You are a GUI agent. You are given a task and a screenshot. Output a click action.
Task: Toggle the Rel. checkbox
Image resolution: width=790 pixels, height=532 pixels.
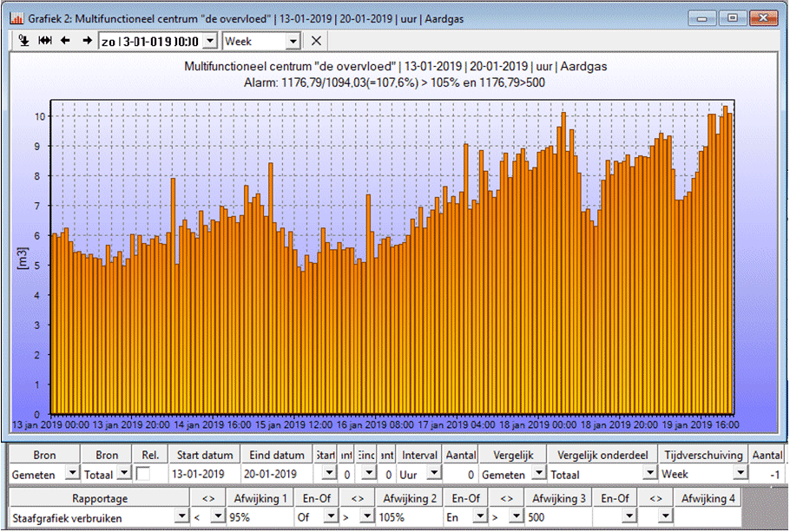143,474
